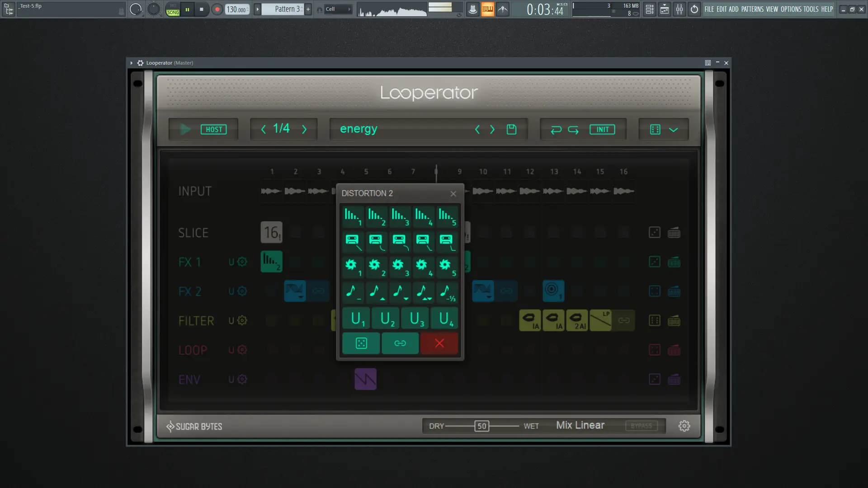
Task: Select user slot U2 in popup
Action: coord(387,319)
